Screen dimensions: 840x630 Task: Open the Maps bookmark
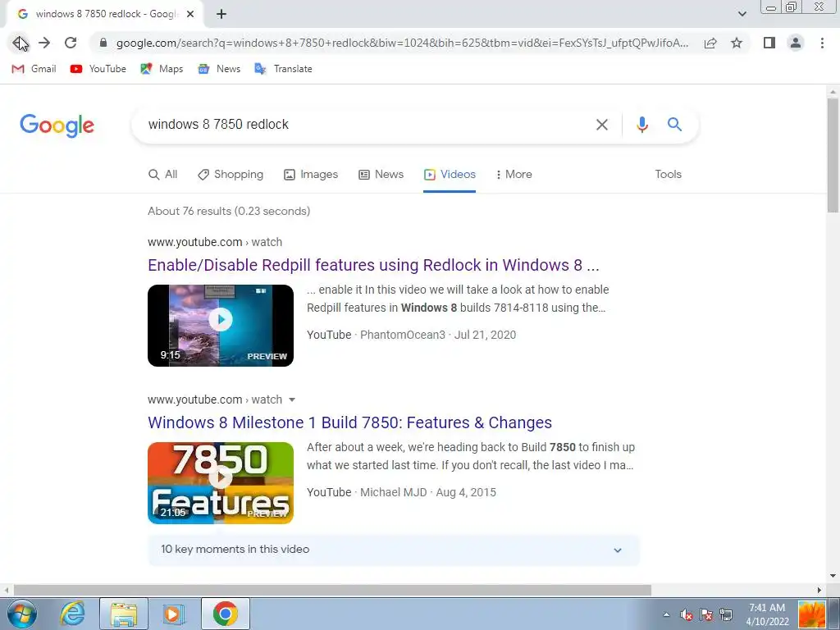(x=162, y=69)
